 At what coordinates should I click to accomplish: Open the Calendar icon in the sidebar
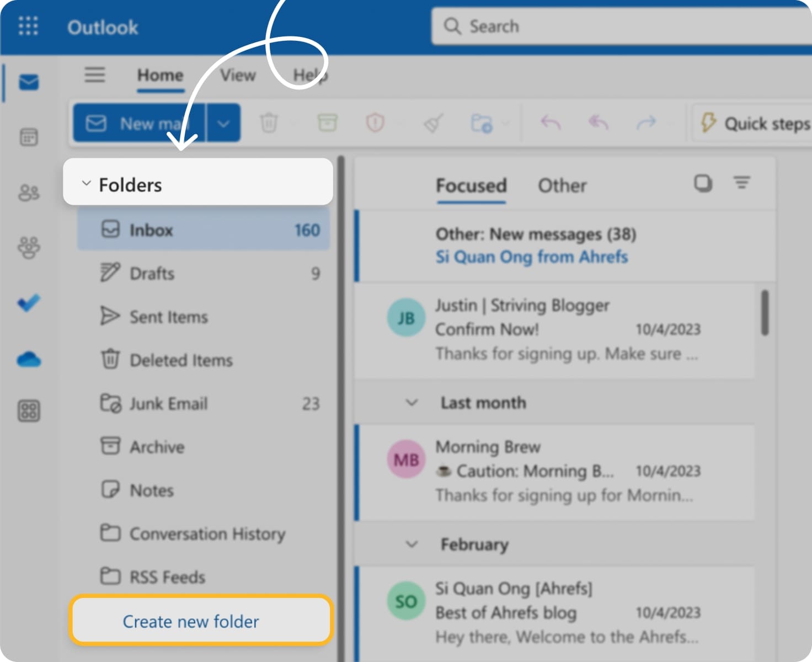coord(28,138)
